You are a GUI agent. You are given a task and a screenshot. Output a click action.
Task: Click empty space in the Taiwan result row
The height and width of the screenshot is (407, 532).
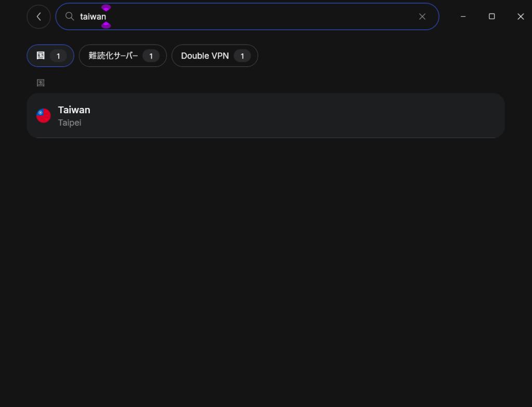coord(288,116)
